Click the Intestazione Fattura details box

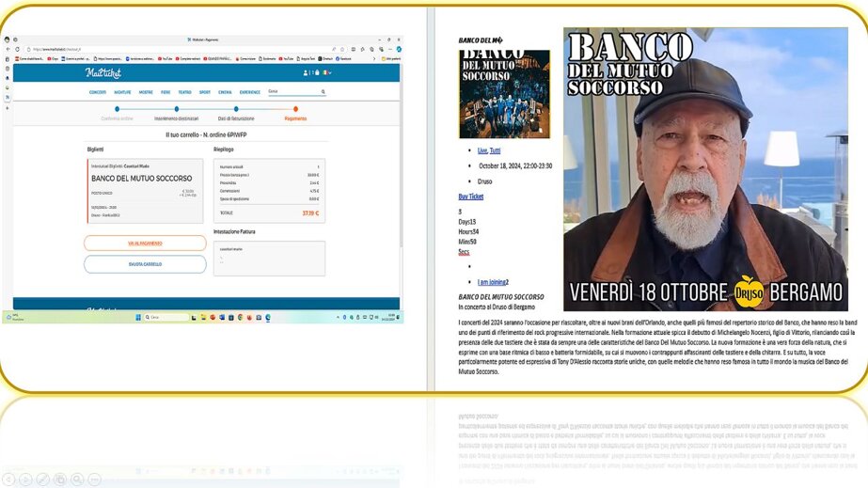[x=269, y=259]
